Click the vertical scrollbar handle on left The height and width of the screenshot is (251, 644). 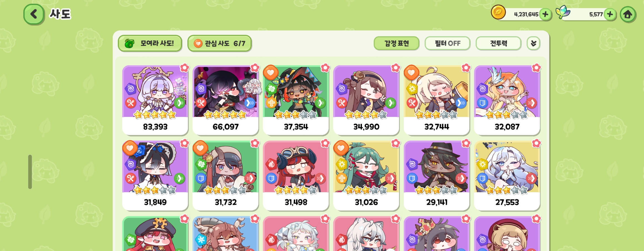click(30, 172)
